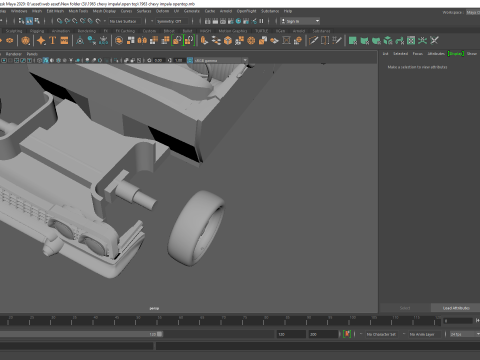Screen dimensions: 480x360
Task: Open the Mesh Display menu
Action: click(104, 11)
